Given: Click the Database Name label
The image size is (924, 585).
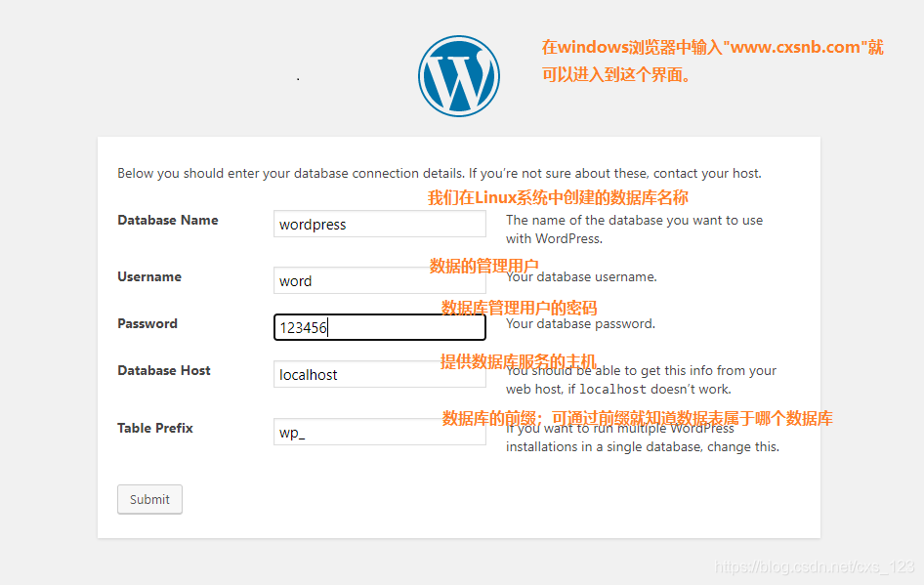Looking at the screenshot, I should [x=168, y=221].
